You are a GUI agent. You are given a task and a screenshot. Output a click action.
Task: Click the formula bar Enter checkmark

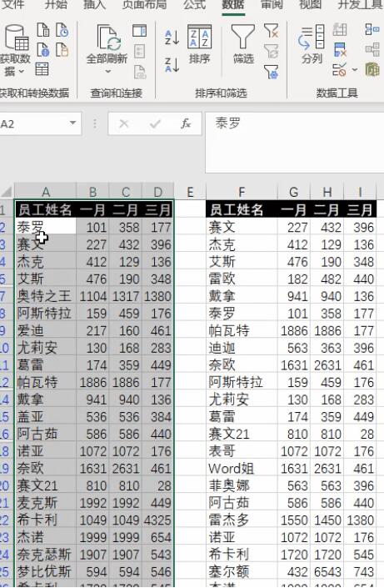(x=155, y=123)
